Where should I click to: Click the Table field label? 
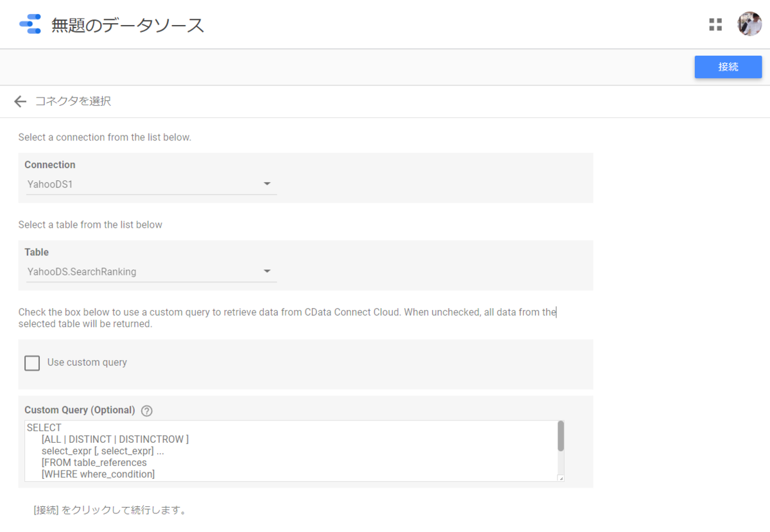(x=37, y=252)
